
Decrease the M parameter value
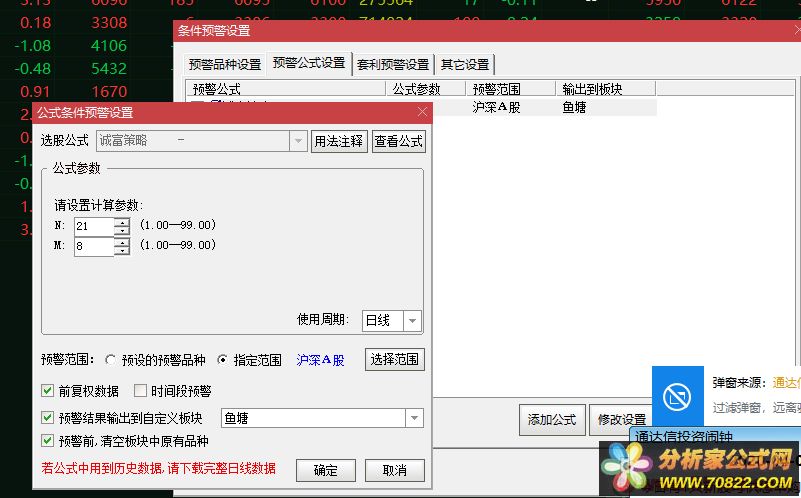122,251
